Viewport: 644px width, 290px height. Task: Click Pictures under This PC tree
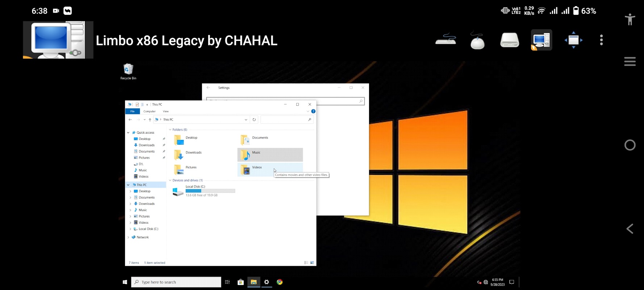tap(144, 216)
